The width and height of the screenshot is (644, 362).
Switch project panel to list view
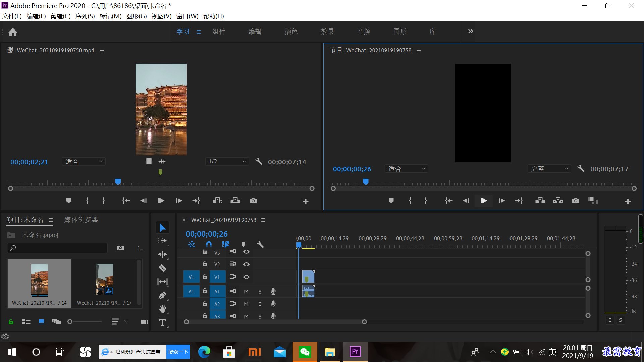26,322
